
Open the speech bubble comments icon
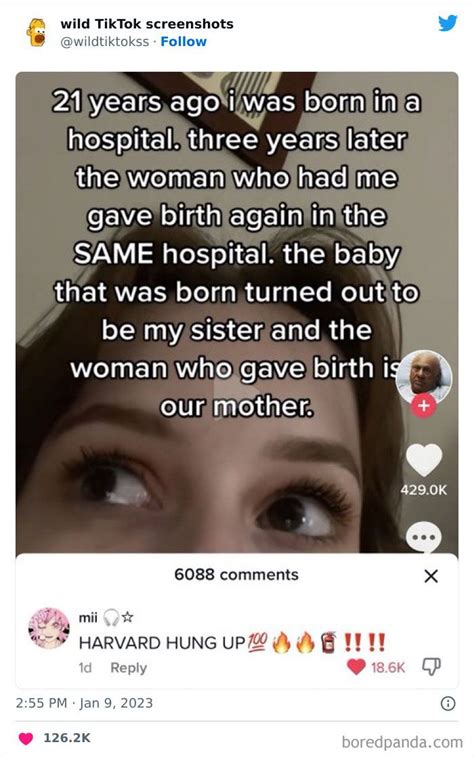click(424, 538)
